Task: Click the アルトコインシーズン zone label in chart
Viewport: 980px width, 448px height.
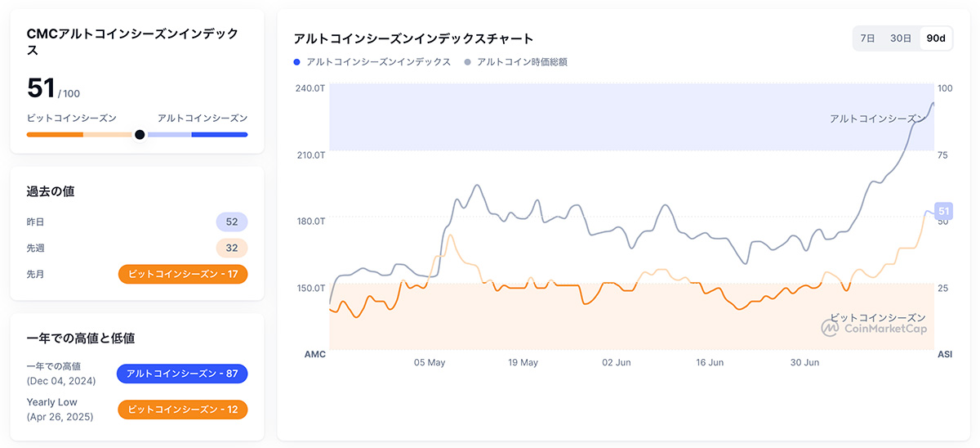Action: coord(877,119)
